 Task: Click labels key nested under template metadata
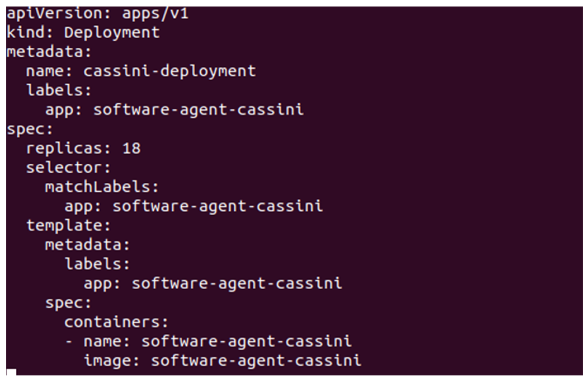(x=94, y=264)
